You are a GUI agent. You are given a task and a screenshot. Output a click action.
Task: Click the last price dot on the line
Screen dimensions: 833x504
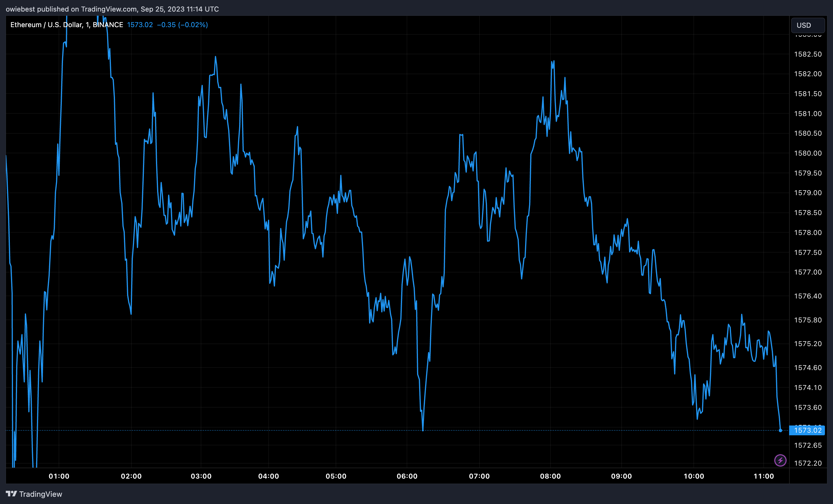(780, 430)
